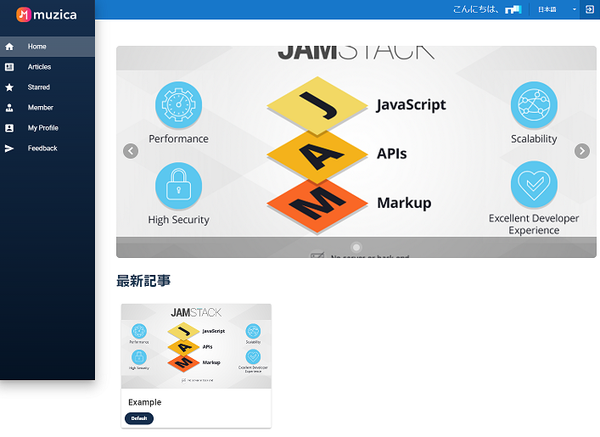Open the Member page
Image resolution: width=600 pixels, height=437 pixels.
tap(47, 108)
